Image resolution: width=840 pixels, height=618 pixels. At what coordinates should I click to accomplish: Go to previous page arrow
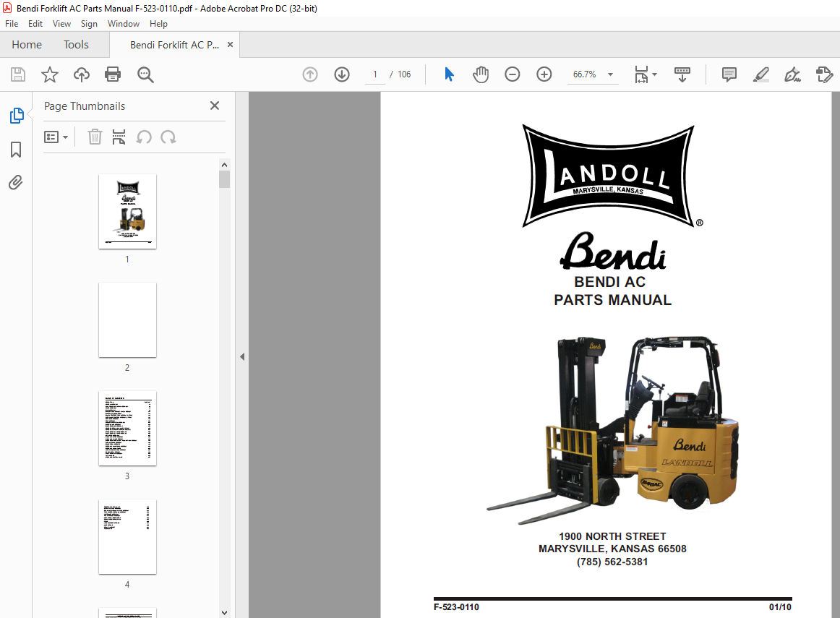[x=310, y=74]
